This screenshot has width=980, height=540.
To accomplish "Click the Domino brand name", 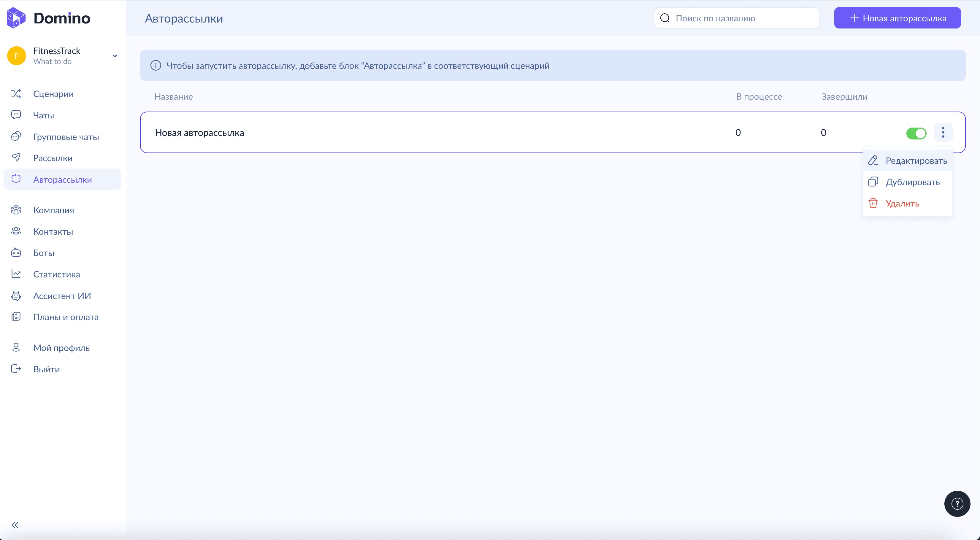I will pos(62,18).
